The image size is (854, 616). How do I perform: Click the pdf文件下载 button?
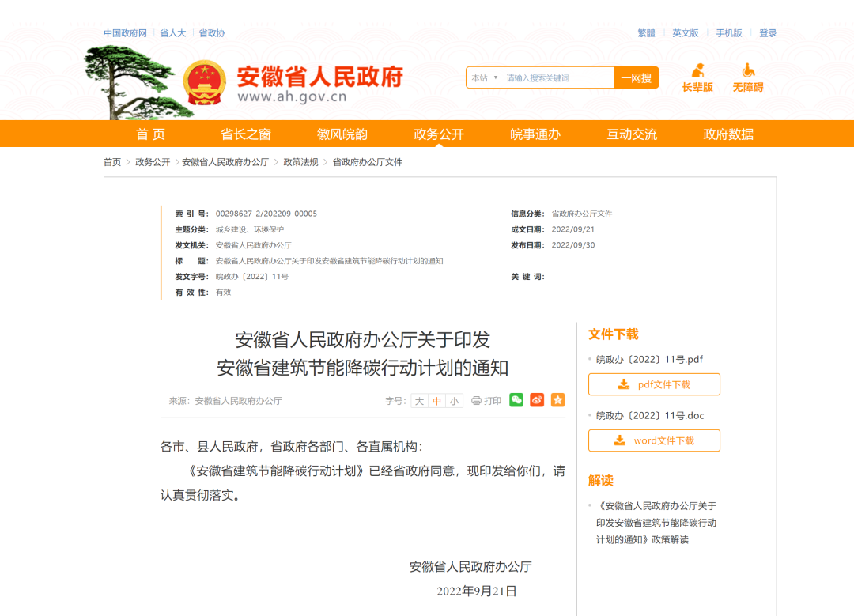pos(654,384)
